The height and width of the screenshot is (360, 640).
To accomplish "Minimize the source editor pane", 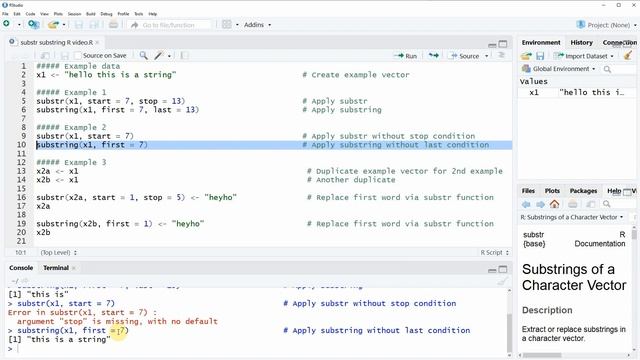I will 492,44.
